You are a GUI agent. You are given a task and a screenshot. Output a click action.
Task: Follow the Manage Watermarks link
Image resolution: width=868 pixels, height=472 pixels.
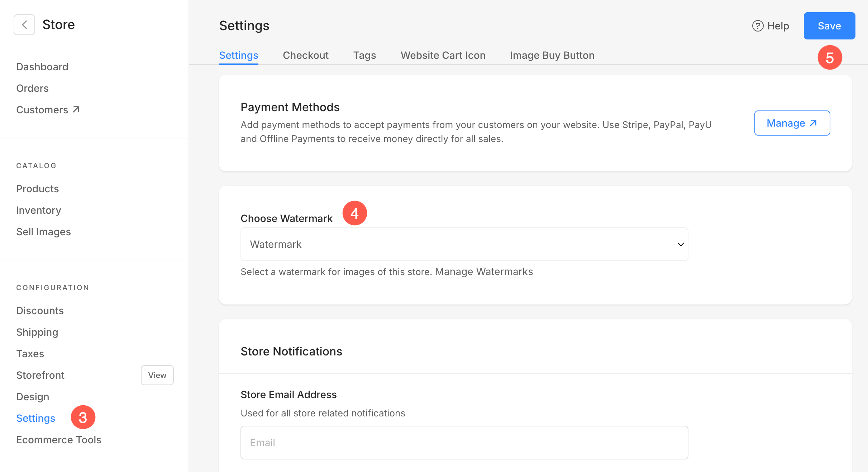484,272
